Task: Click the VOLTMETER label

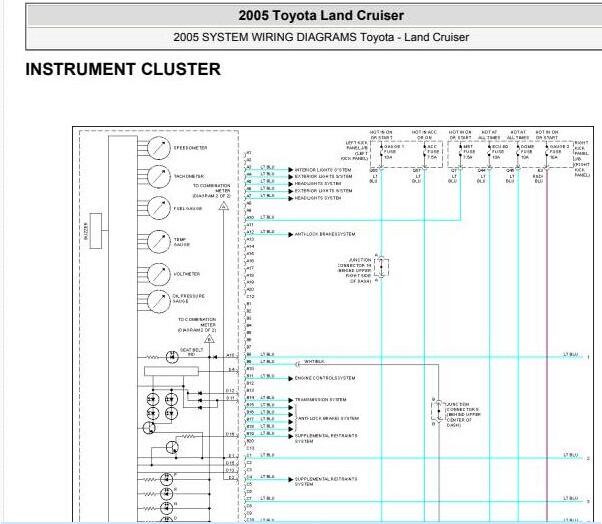Action: tap(187, 274)
